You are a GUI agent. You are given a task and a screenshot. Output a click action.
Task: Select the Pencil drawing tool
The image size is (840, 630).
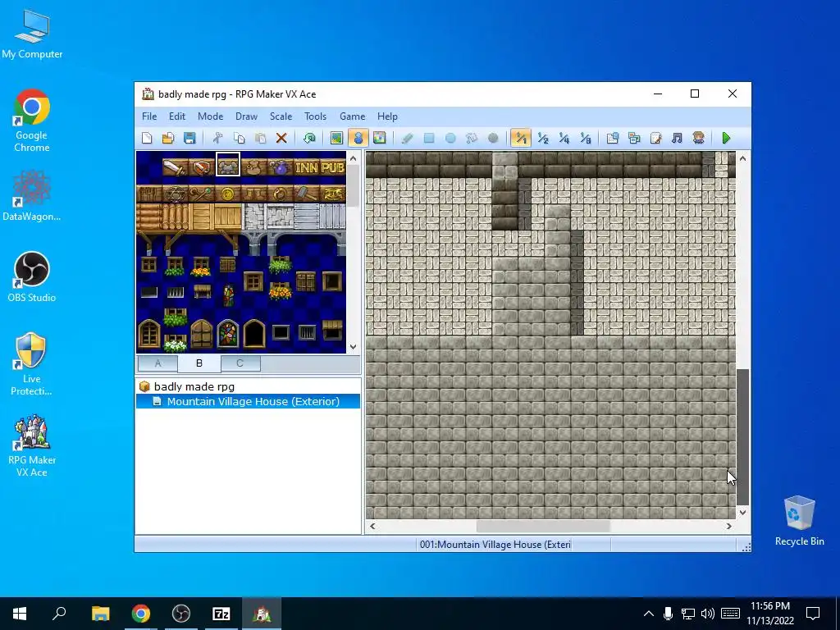point(407,138)
